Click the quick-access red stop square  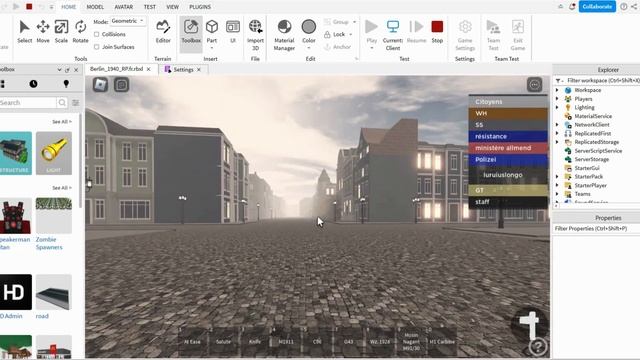29,7
